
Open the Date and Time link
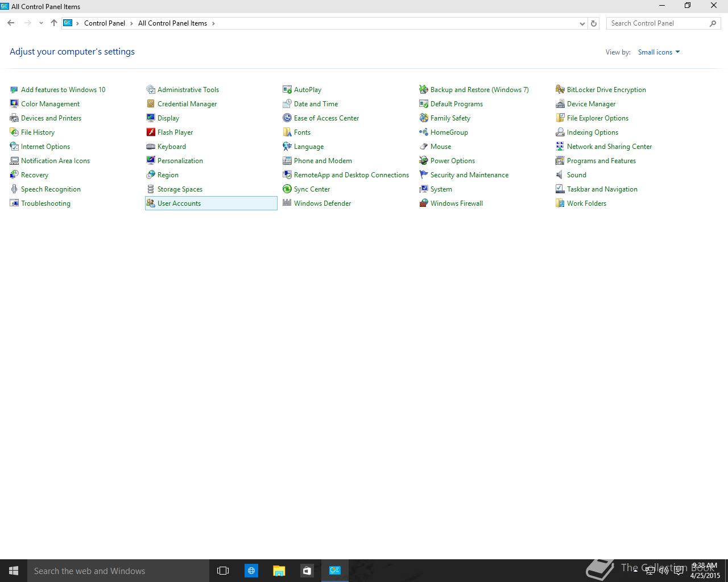click(x=316, y=103)
